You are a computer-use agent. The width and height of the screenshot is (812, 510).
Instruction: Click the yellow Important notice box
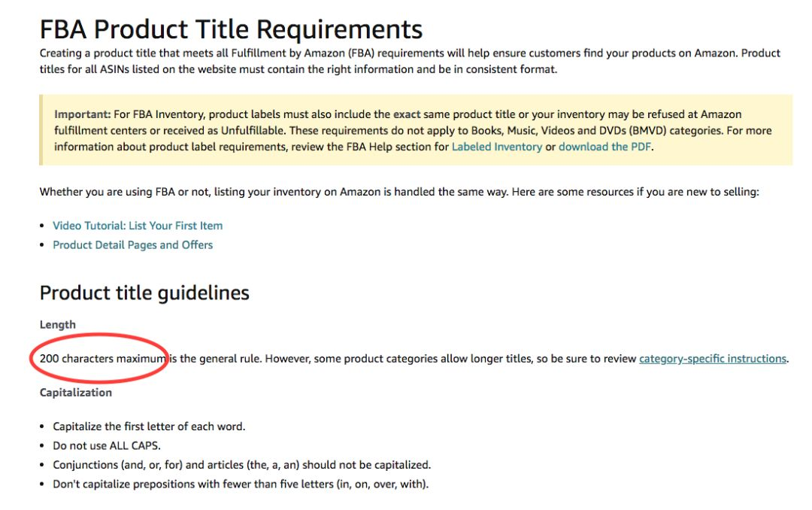click(416, 130)
